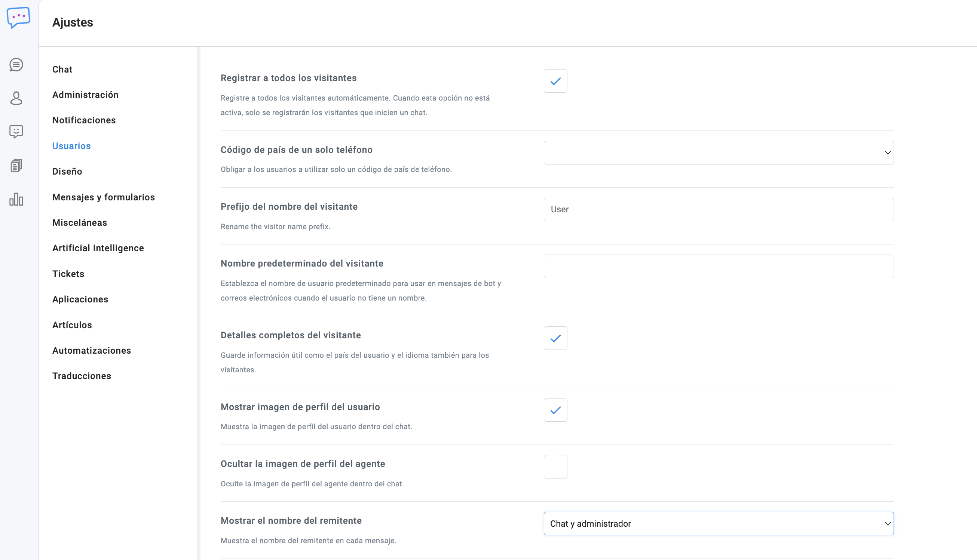977x560 pixels.
Task: Open the chatbot smiley icon
Action: point(16,132)
